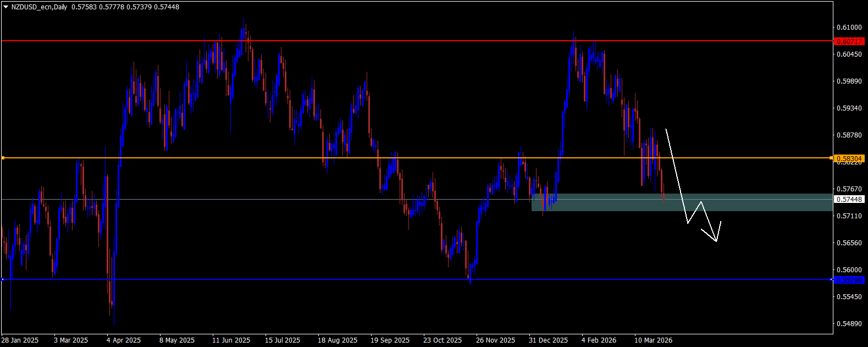Viewport: 868px width, 347px height.
Task: Select the red 0.60717 price label
Action: click(x=849, y=41)
